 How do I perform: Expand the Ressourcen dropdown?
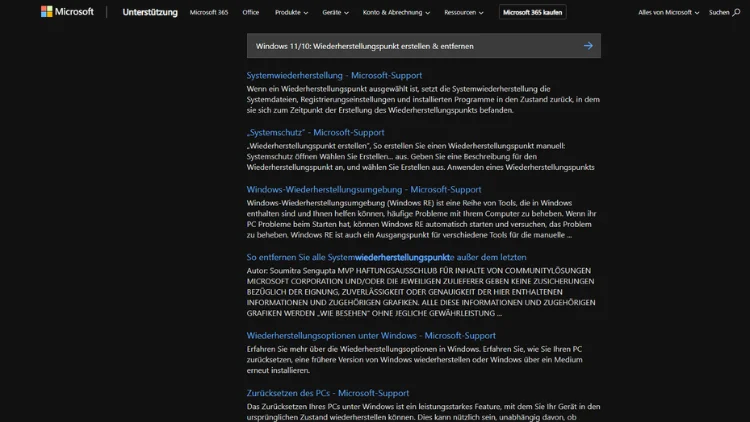click(463, 12)
